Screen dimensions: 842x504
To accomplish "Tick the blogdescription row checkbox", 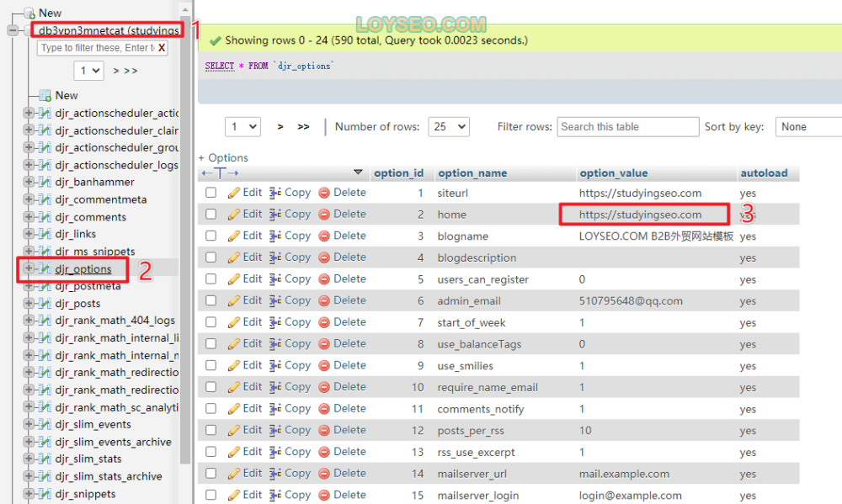I will tap(211, 257).
